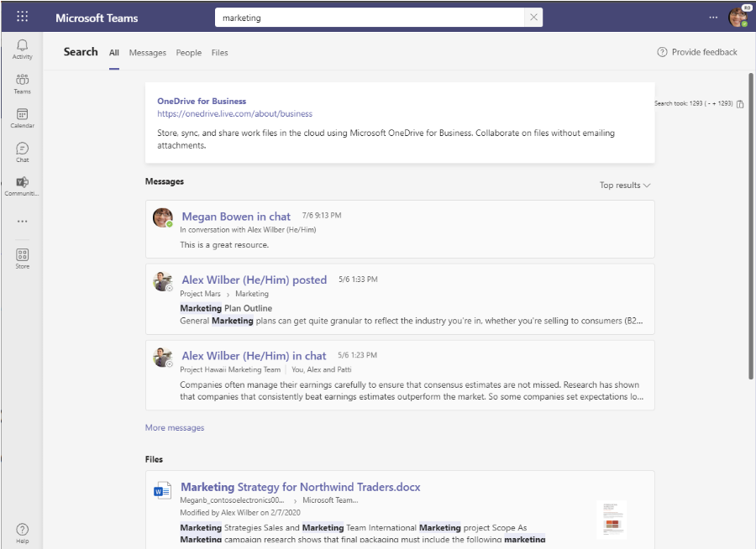Open Settings and more ellipsis menu
Viewport: 756px width, 549px height.
pyautogui.click(x=713, y=18)
